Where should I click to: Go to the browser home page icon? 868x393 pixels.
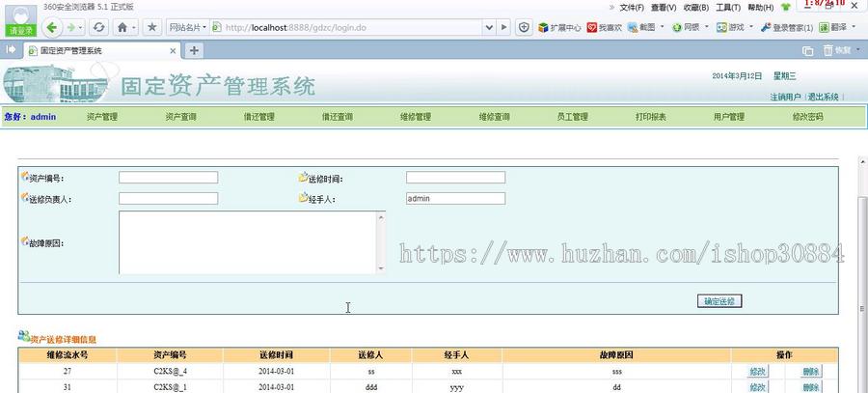(122, 27)
